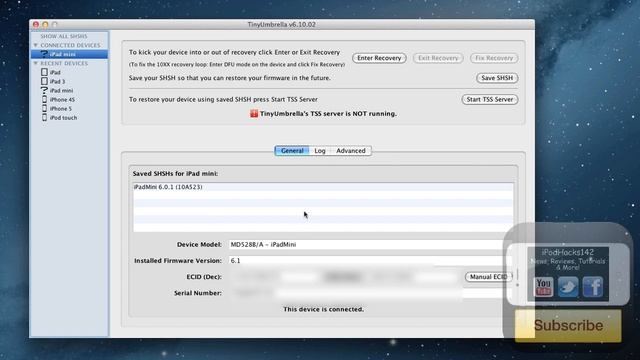Click the This device is connected text
This screenshot has height=360, width=640.
pos(323,309)
